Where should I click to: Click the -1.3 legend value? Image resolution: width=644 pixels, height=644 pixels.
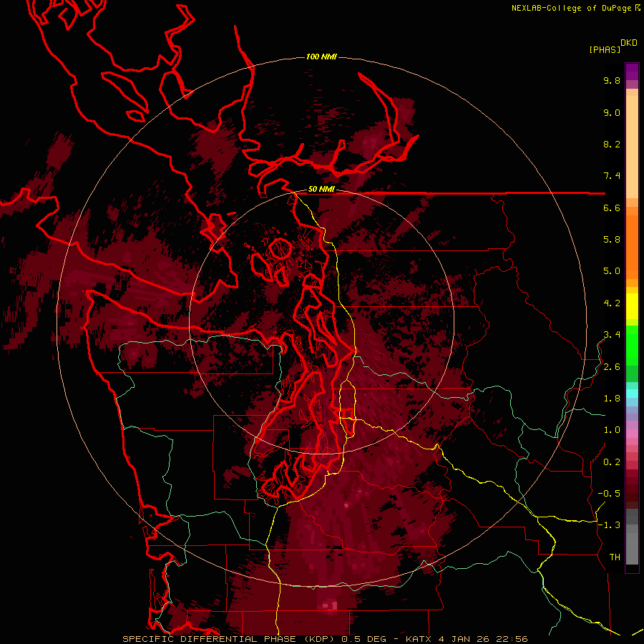coord(609,525)
